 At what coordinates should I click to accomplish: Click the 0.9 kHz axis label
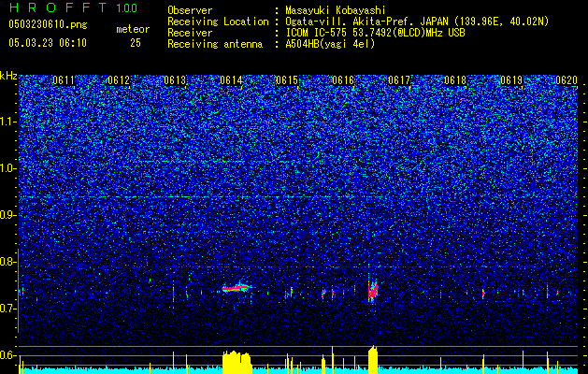(x=8, y=215)
